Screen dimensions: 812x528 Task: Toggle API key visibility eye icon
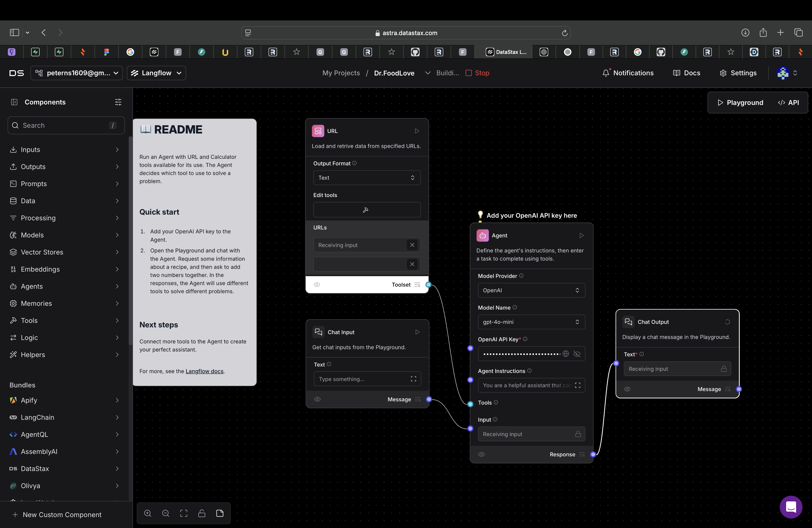(x=577, y=354)
